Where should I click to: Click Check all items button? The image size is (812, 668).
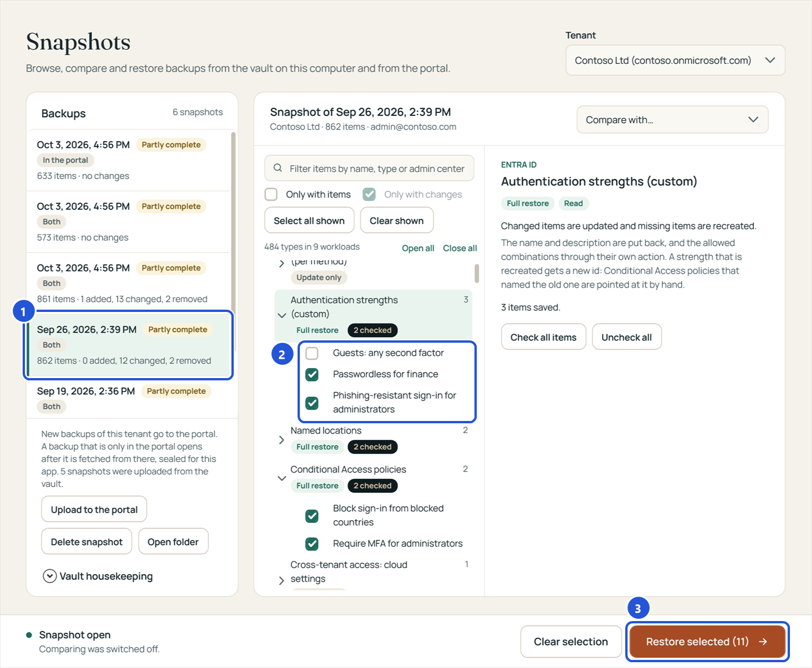(x=543, y=337)
